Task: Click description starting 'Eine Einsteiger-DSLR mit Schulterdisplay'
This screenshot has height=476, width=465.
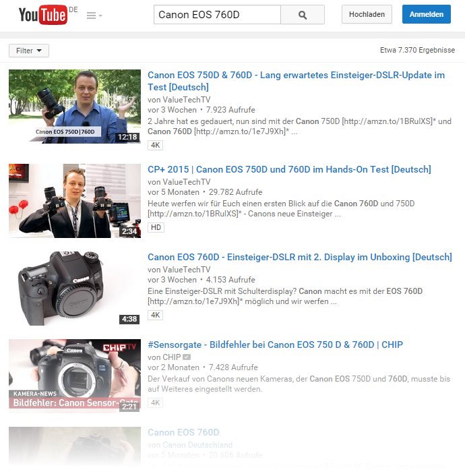Action: coord(285,296)
